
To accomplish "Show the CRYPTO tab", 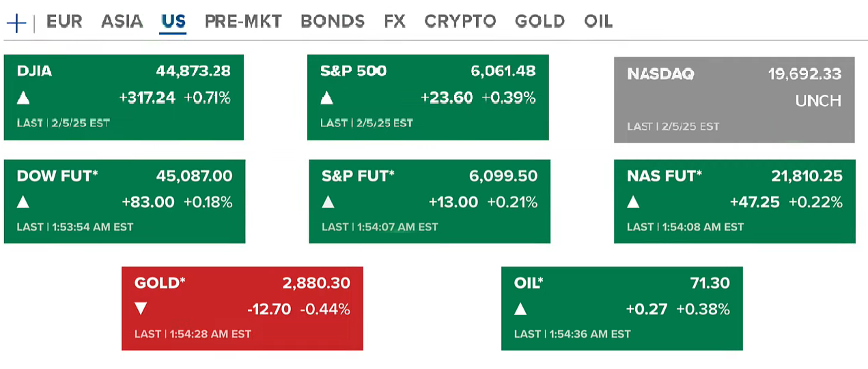I will coord(460,22).
